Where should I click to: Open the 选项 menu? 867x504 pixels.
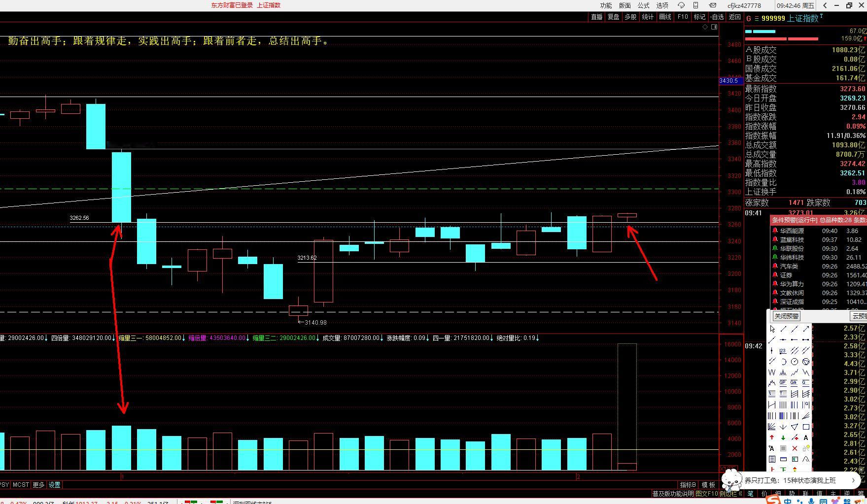(662, 5)
